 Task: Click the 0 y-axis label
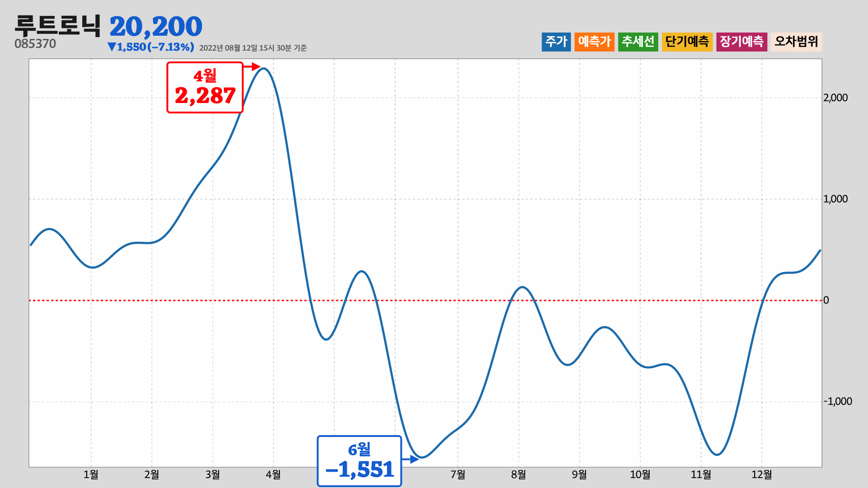pyautogui.click(x=826, y=300)
